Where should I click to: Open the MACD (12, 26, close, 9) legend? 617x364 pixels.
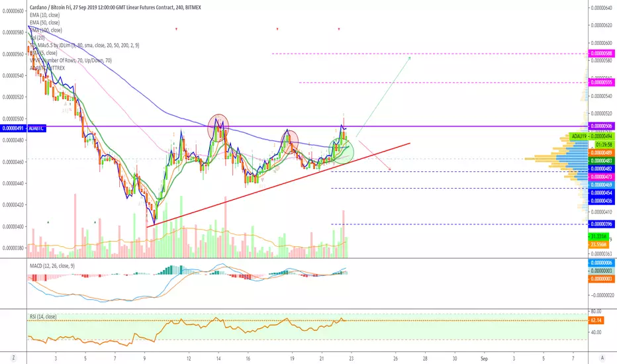click(x=52, y=266)
